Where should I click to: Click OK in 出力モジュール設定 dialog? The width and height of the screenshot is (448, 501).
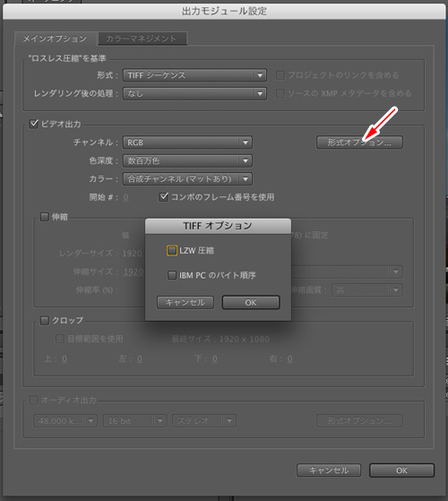(401, 471)
